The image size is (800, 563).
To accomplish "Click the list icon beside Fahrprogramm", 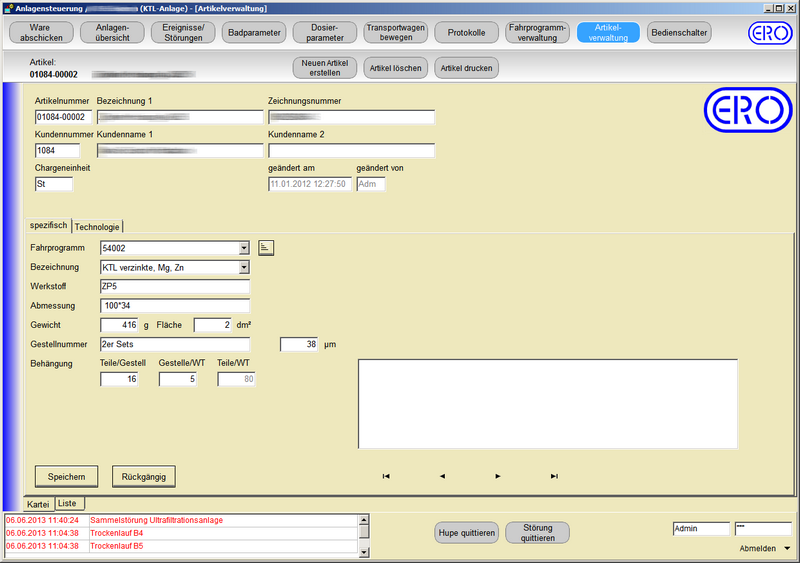I will [x=266, y=247].
